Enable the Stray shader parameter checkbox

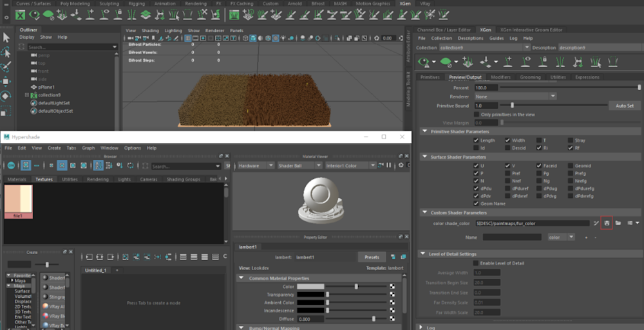coord(571,140)
